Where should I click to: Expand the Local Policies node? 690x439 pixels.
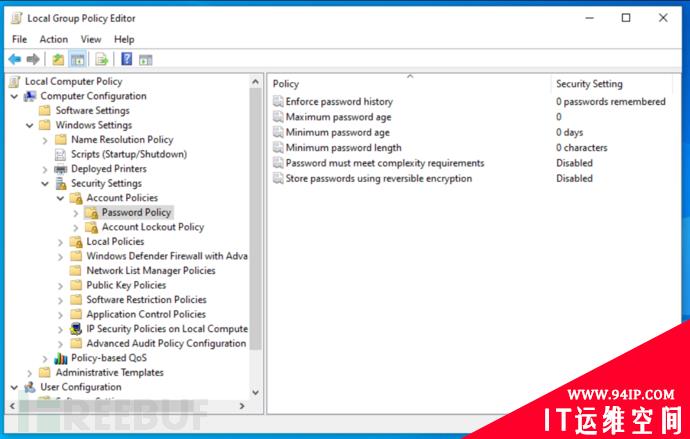[60, 242]
